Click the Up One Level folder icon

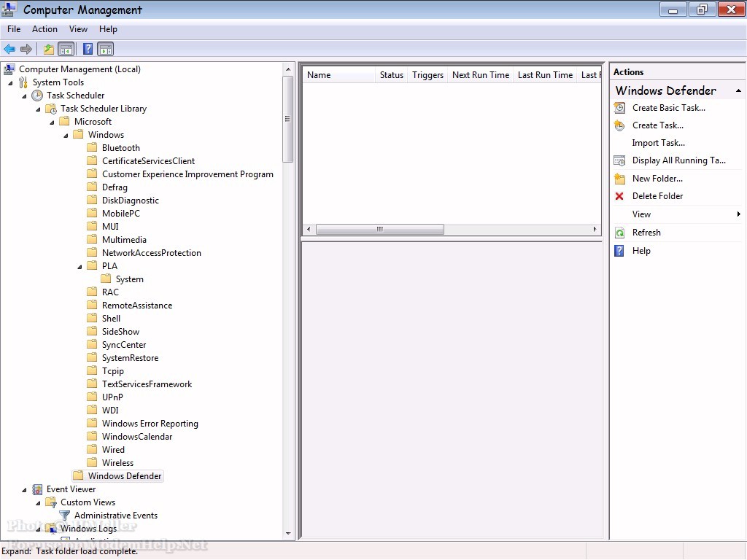pyautogui.click(x=49, y=49)
